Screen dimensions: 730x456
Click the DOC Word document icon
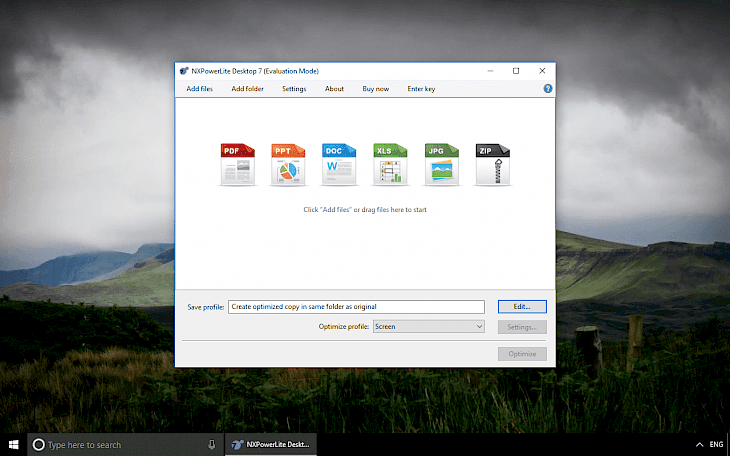click(339, 164)
